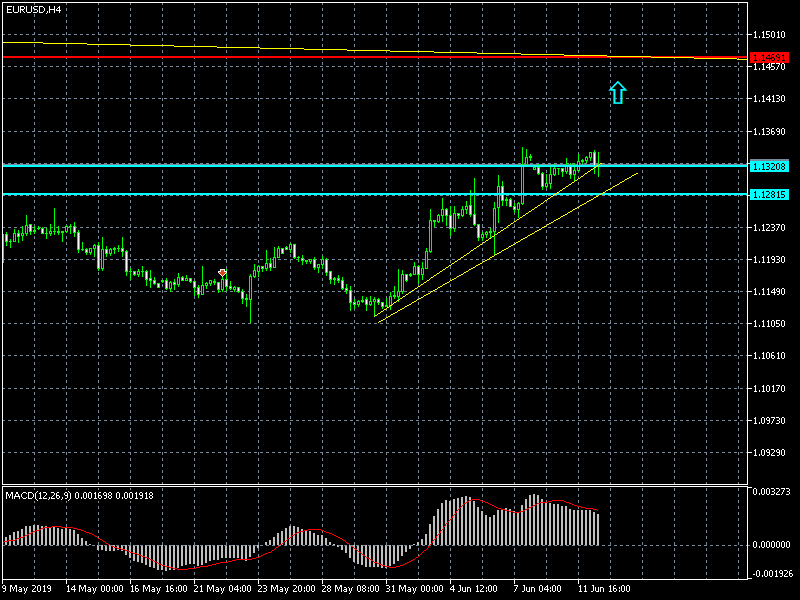The width and height of the screenshot is (800, 600).
Task: Click the MACD 0.000000 zero level label
Action: [774, 545]
